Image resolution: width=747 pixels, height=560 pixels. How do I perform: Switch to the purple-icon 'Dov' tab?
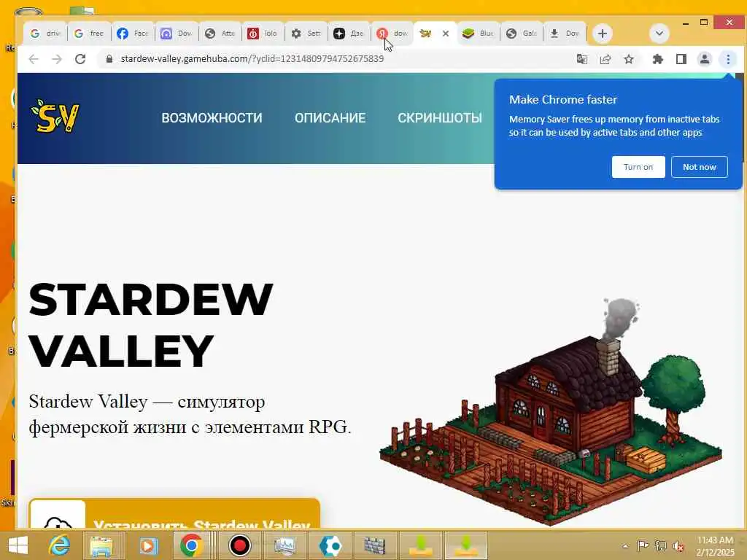177,34
